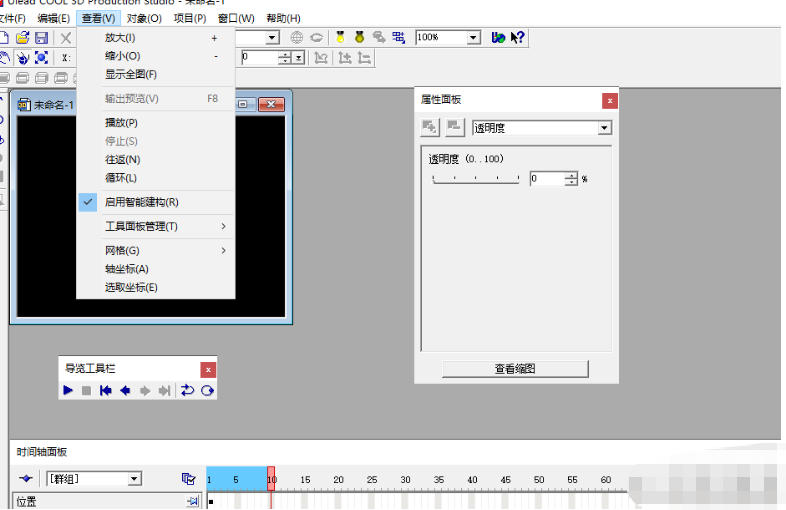This screenshot has height=510, width=786.
Task: Click the Play button in navigation toolbar
Action: tap(68, 390)
